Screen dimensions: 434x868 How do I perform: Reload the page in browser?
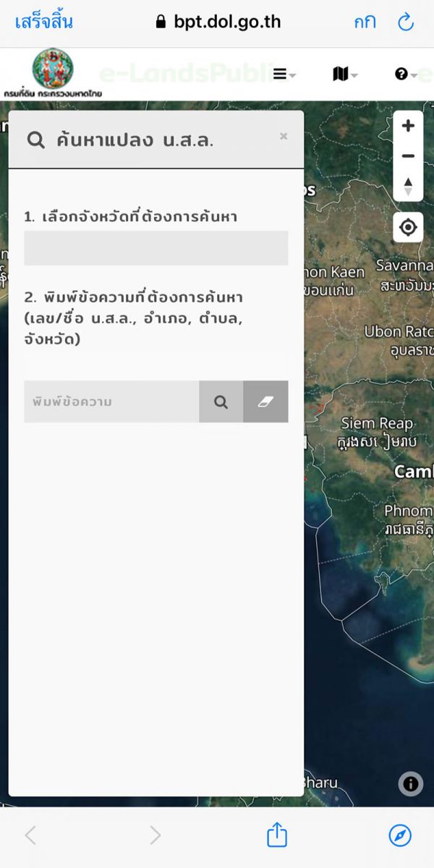(406, 22)
